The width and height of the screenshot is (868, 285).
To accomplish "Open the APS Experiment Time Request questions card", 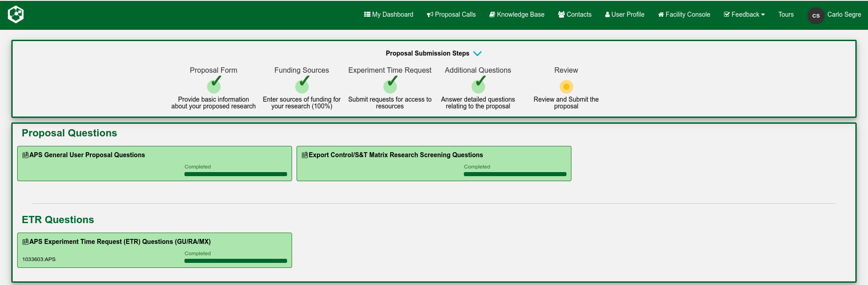I will (120, 242).
